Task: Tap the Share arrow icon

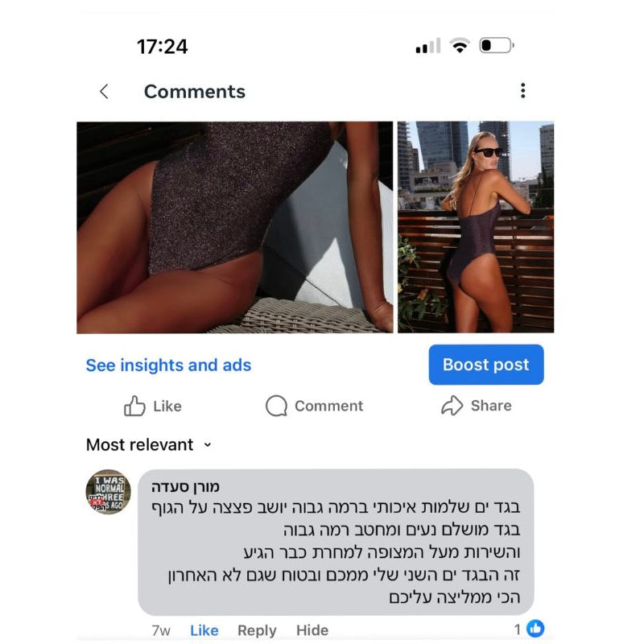Action: pyautogui.click(x=452, y=406)
